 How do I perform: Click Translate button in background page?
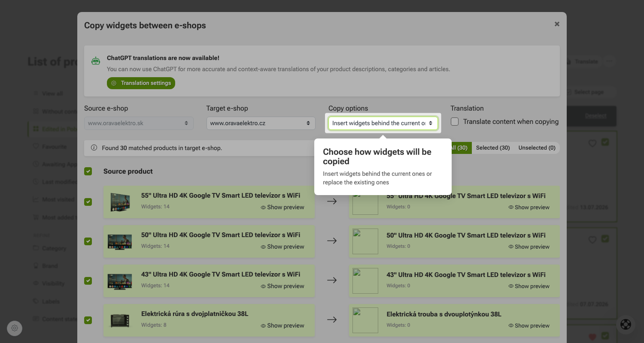(586, 62)
